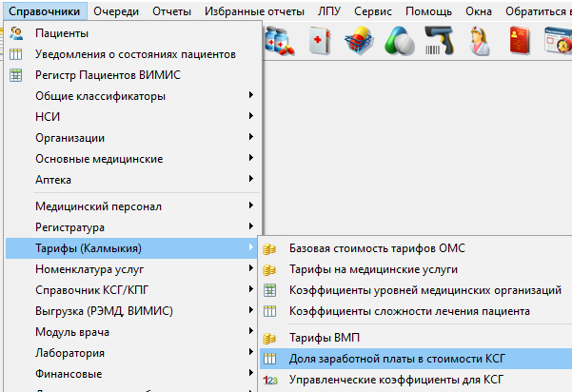Activate the barcode scanner icon
This screenshot has width=572, height=392.
pos(439,41)
